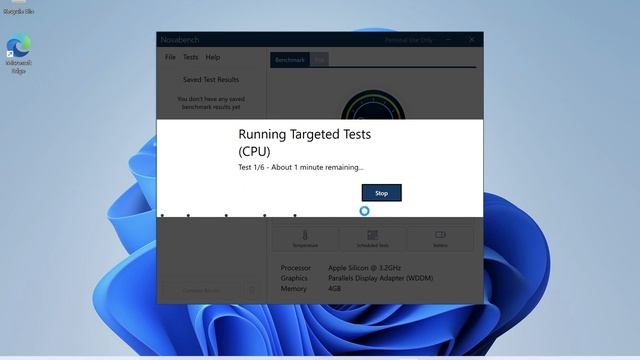Switch to the Benchmark tab
Screen dimensions: 640x360
(290, 60)
